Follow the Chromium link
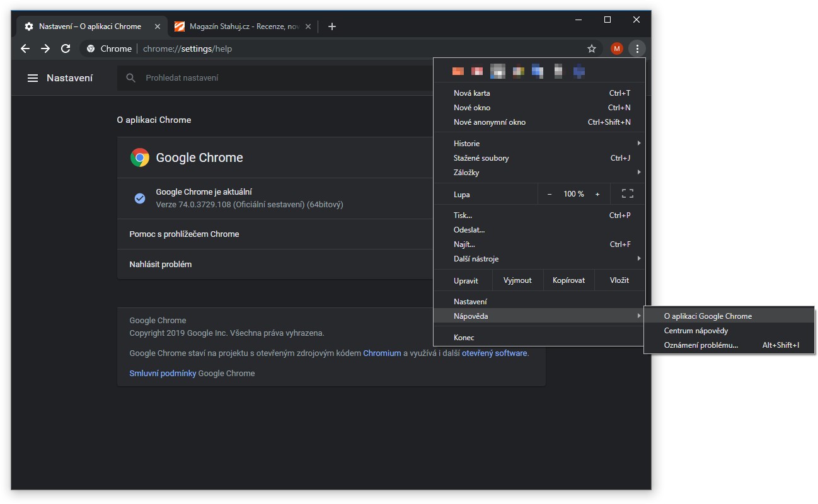 point(382,353)
